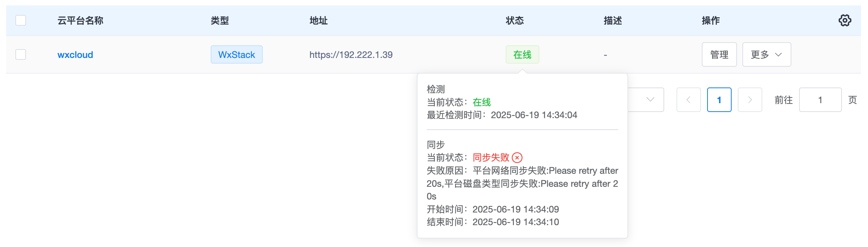Click the 开始时间 2025-06-19 14:34:09 line

point(493,209)
